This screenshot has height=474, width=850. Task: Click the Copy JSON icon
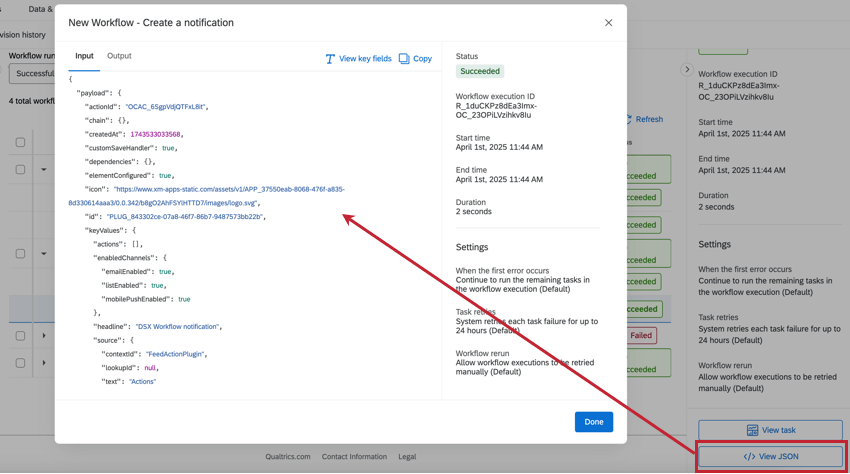[x=404, y=59]
